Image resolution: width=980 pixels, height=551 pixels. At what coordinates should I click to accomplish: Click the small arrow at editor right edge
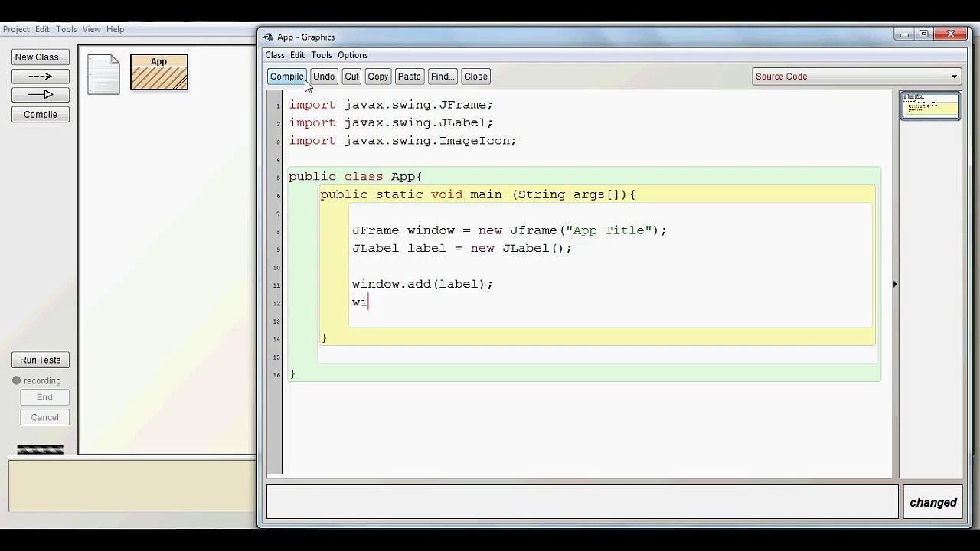pos(894,284)
